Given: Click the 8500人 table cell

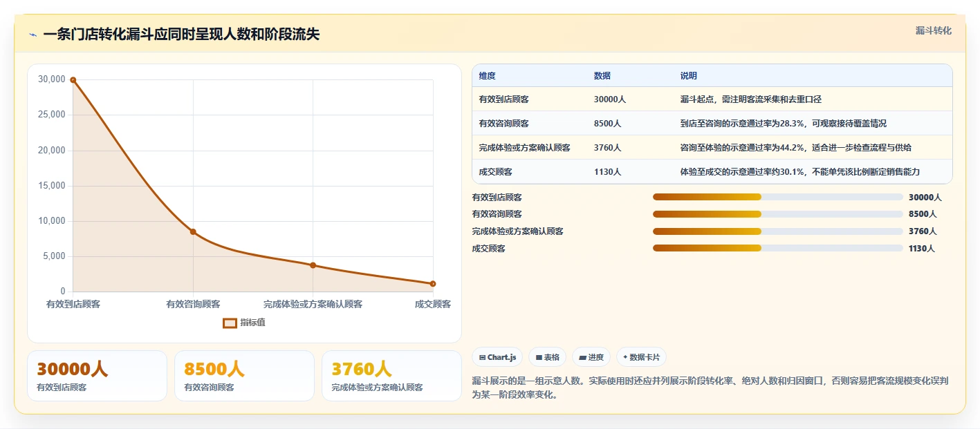Looking at the screenshot, I should pos(630,124).
